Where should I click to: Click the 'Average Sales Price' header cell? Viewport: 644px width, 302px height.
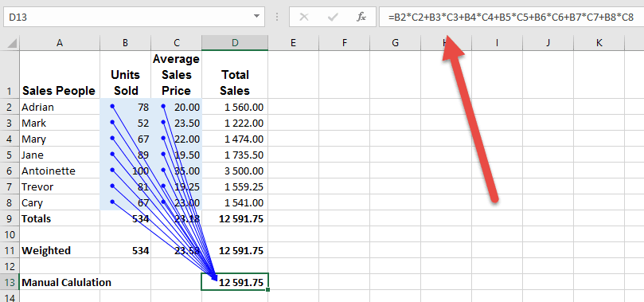[176, 75]
